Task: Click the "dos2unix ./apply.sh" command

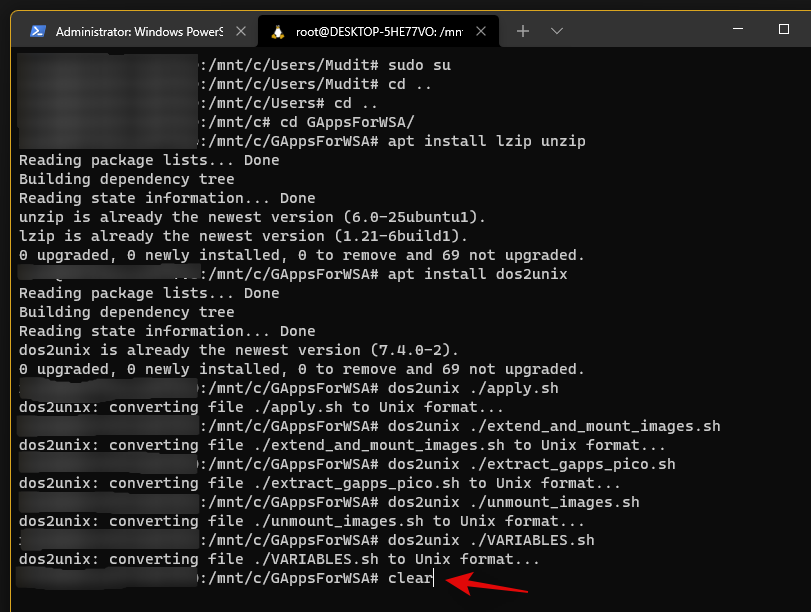Action: pos(473,388)
